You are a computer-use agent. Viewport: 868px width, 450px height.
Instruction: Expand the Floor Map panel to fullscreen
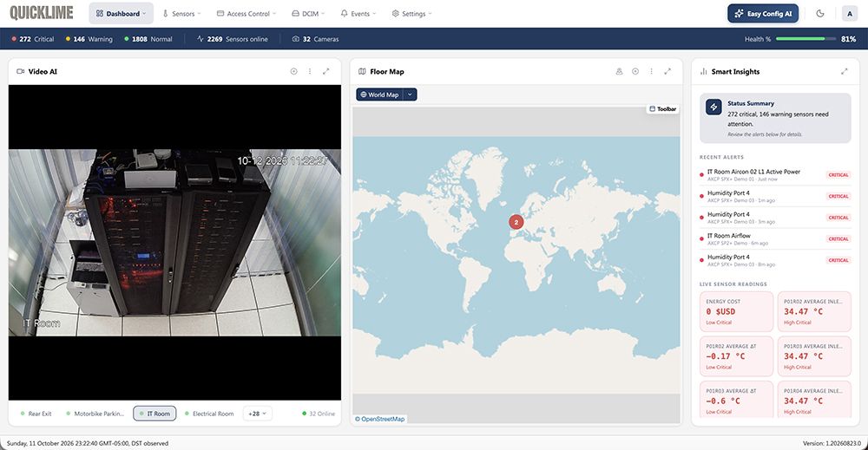pos(667,71)
